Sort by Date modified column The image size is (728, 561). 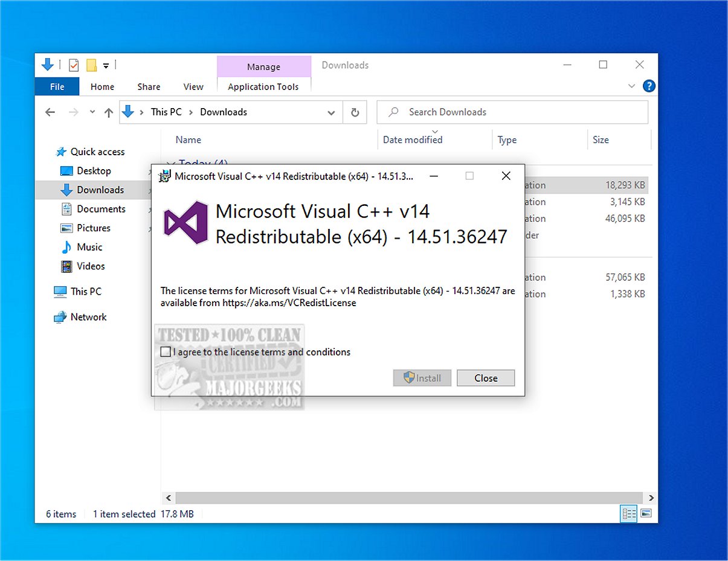413,139
